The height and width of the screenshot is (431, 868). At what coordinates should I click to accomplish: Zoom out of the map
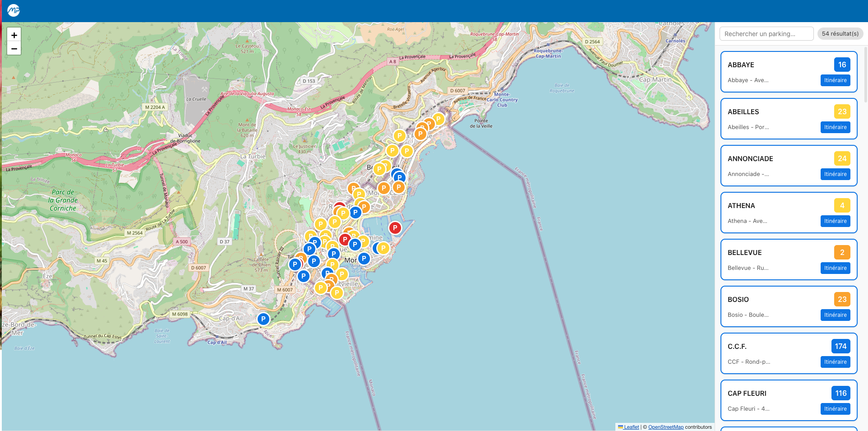tap(14, 48)
